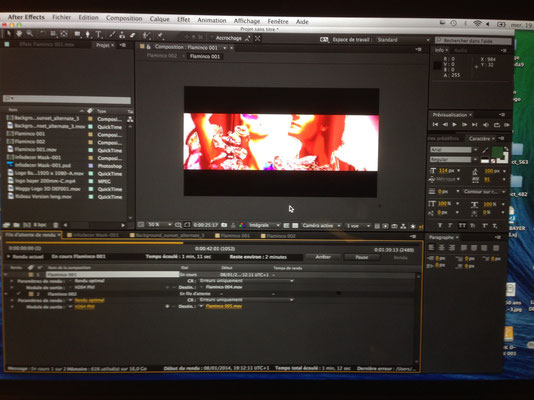The height and width of the screenshot is (400, 534).
Task: Select the Clone Stamp tool
Action: pos(122,35)
